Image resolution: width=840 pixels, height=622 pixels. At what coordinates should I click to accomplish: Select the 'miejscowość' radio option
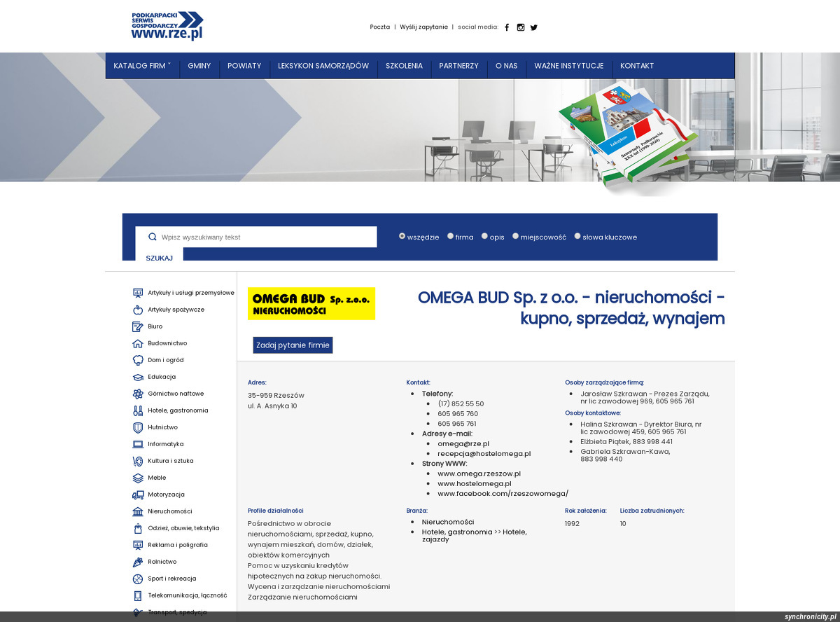516,236
